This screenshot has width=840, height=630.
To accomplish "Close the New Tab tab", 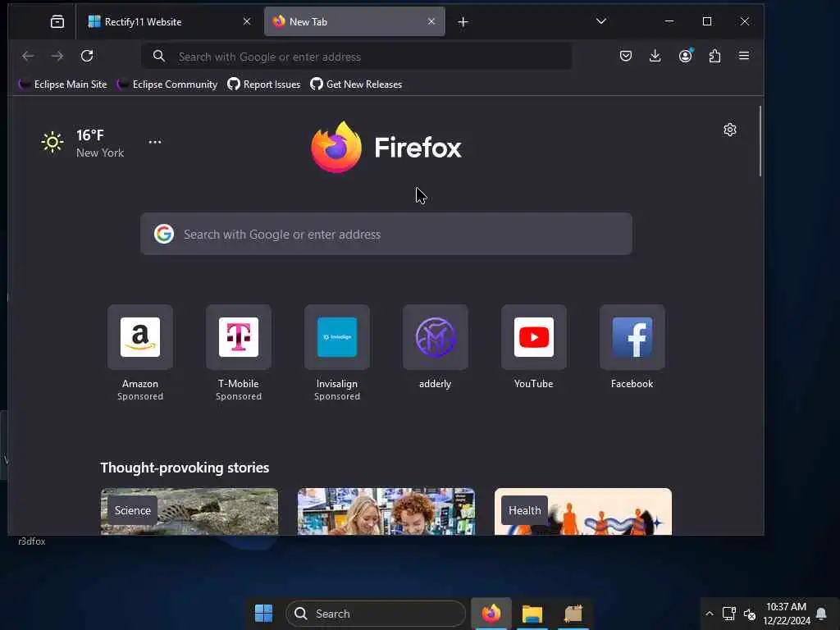I will (431, 21).
